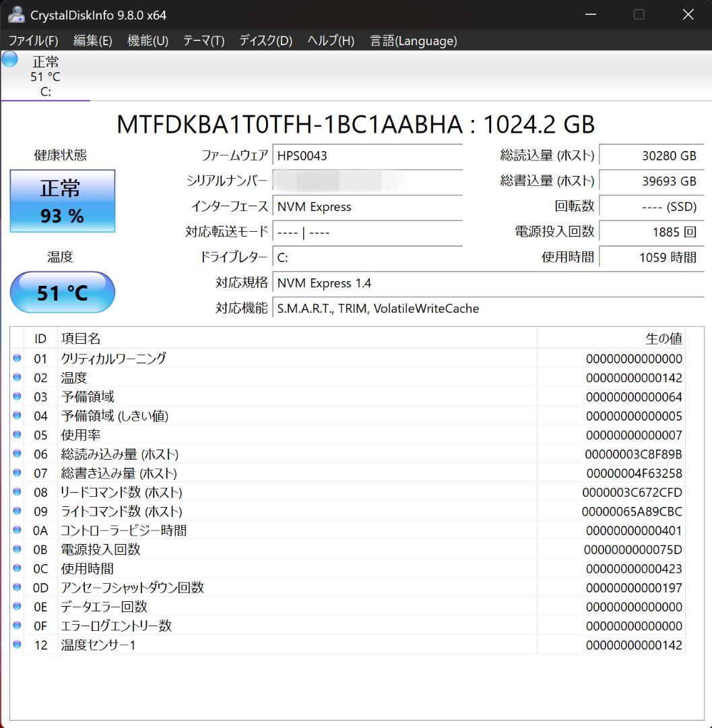Click raw value 00000000000401
The height and width of the screenshot is (728, 712).
634,530
